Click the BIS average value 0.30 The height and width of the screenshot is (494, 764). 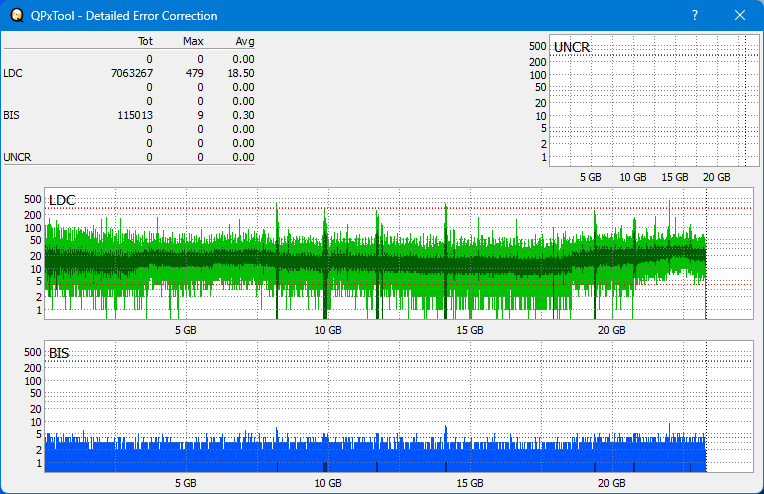click(x=243, y=115)
